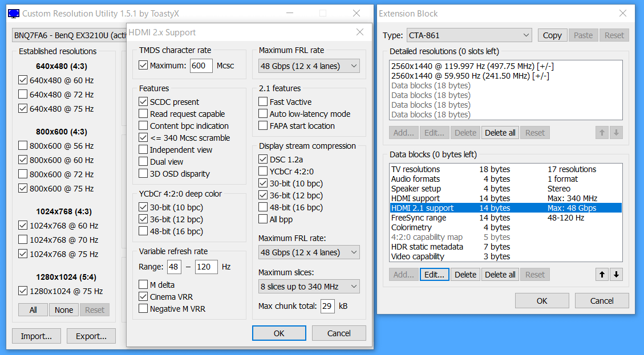Toggle 800x600 @ 56 Hz checkbox
Image resolution: width=644 pixels, height=355 pixels.
tap(23, 146)
